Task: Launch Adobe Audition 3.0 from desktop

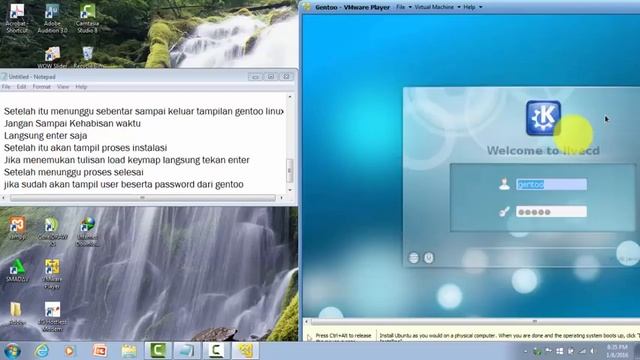Action: 52,18
